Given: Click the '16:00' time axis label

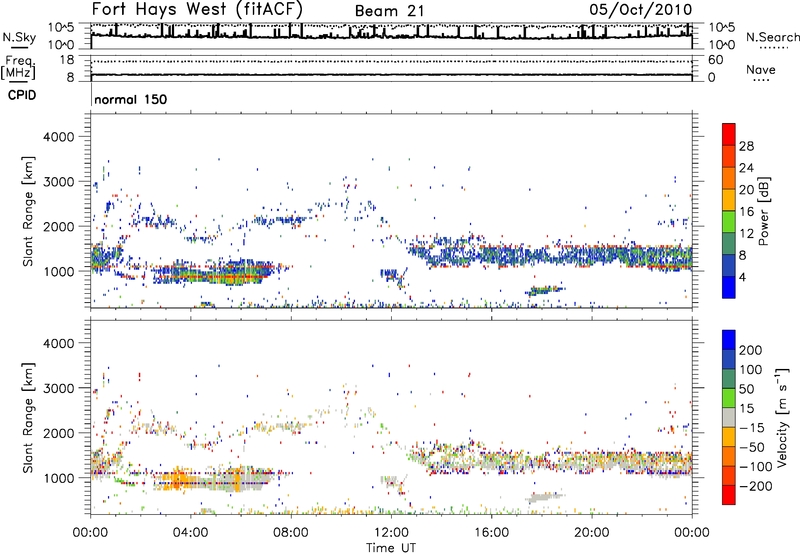Looking at the screenshot, I should tap(491, 533).
